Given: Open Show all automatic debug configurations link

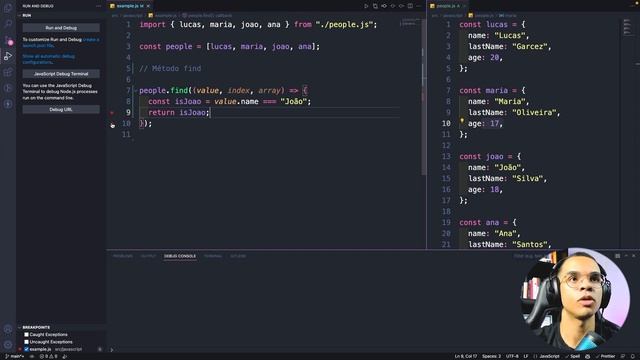Looking at the screenshot, I should [48, 59].
